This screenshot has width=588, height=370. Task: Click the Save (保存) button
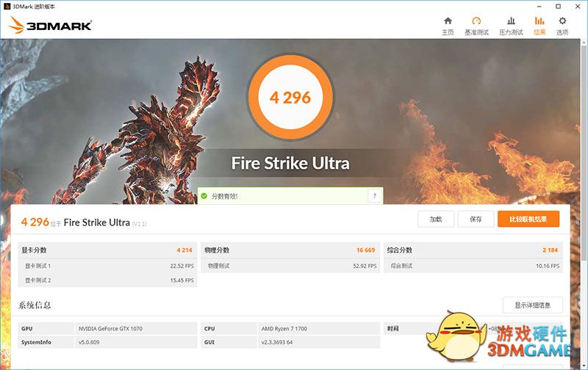coord(476,219)
